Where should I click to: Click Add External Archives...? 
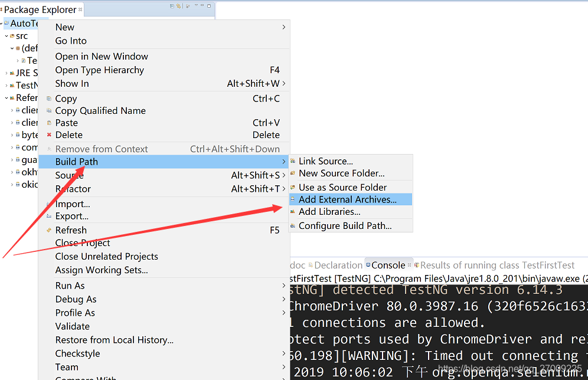pos(351,199)
